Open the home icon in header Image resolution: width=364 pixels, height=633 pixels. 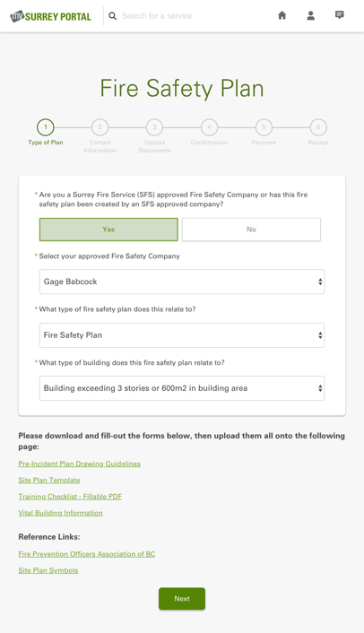point(282,15)
